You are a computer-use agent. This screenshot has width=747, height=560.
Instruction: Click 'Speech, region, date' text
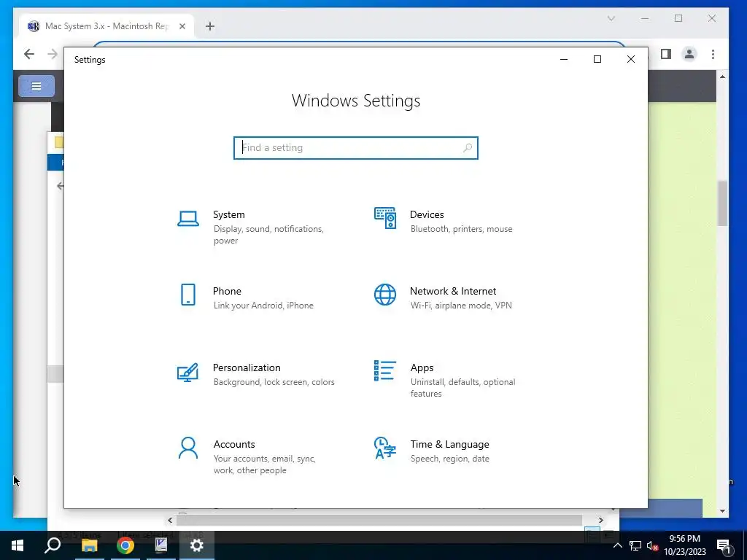click(449, 459)
